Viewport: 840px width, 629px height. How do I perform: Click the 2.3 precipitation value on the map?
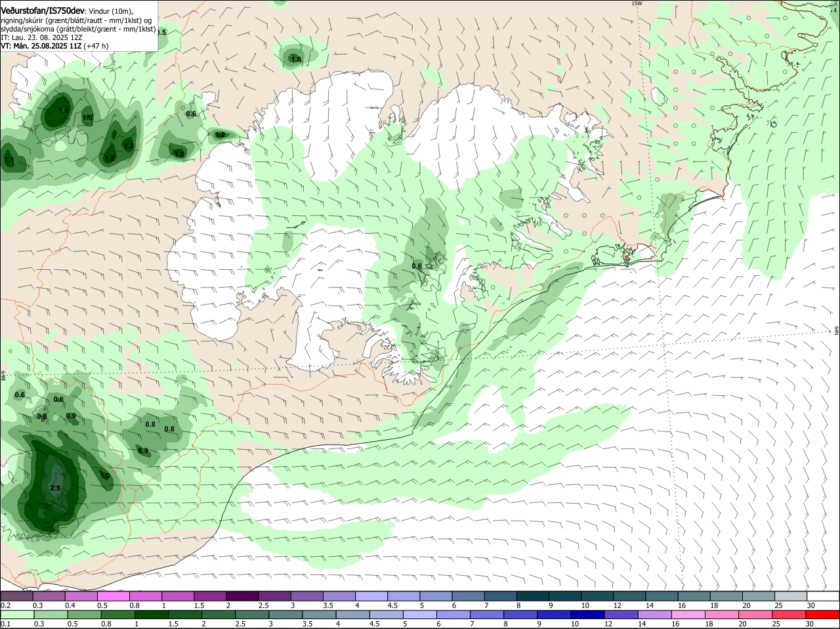coord(55,488)
